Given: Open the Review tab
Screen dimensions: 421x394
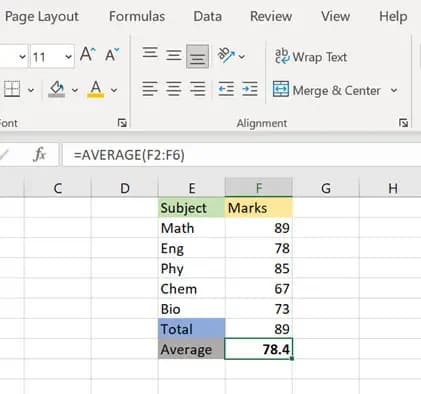Looking at the screenshot, I should tap(271, 16).
